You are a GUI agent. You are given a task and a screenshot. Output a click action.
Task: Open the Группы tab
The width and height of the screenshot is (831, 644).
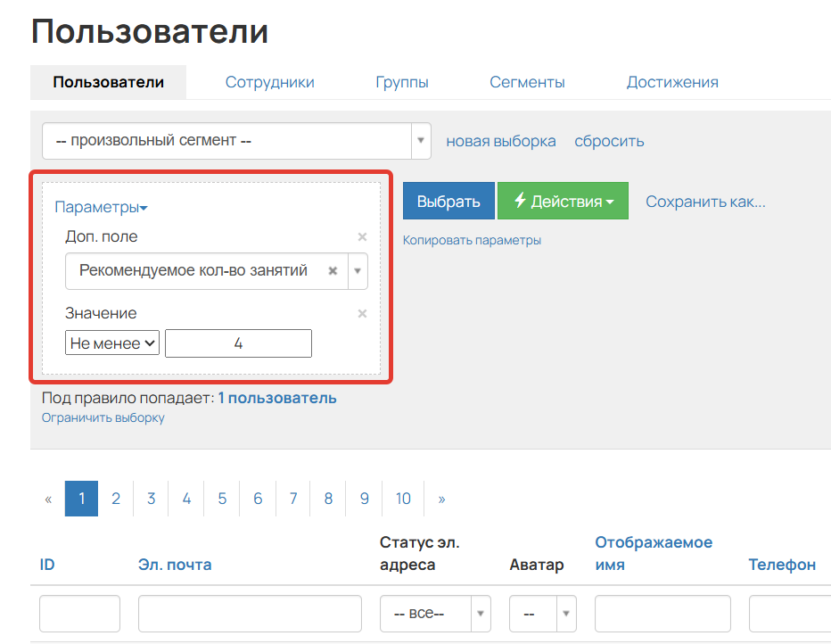pos(402,81)
